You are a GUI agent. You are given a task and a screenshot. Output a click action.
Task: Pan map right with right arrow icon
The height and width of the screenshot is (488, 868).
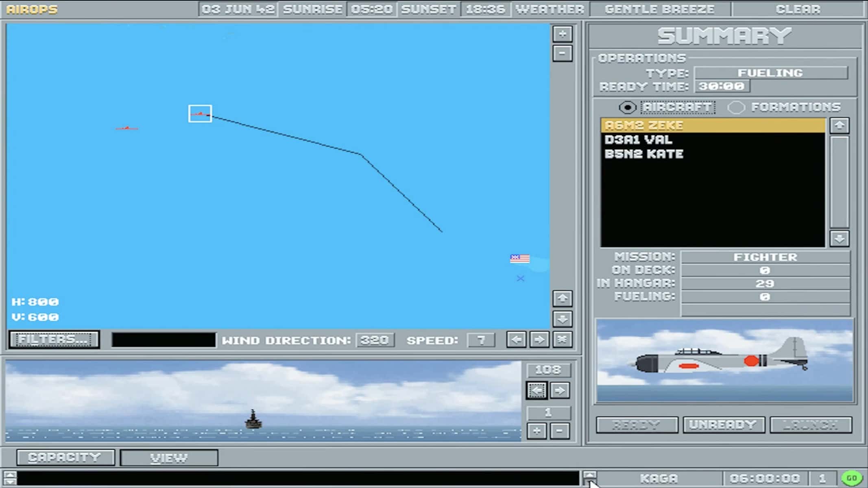click(x=539, y=340)
